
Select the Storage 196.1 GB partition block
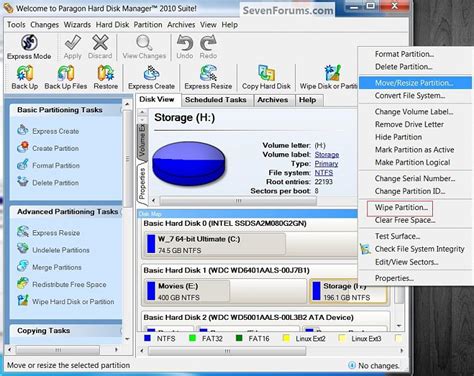[349, 291]
